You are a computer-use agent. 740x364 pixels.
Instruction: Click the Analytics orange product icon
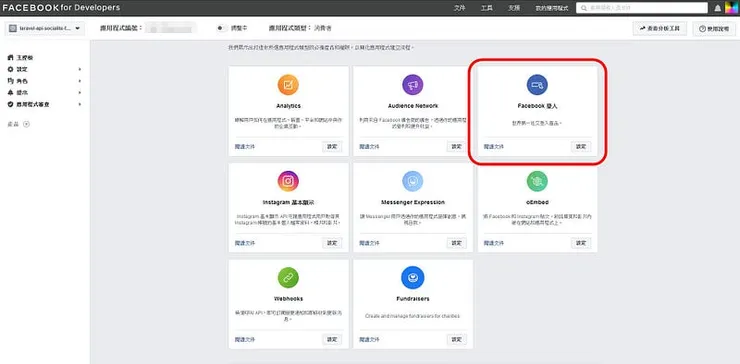click(288, 85)
